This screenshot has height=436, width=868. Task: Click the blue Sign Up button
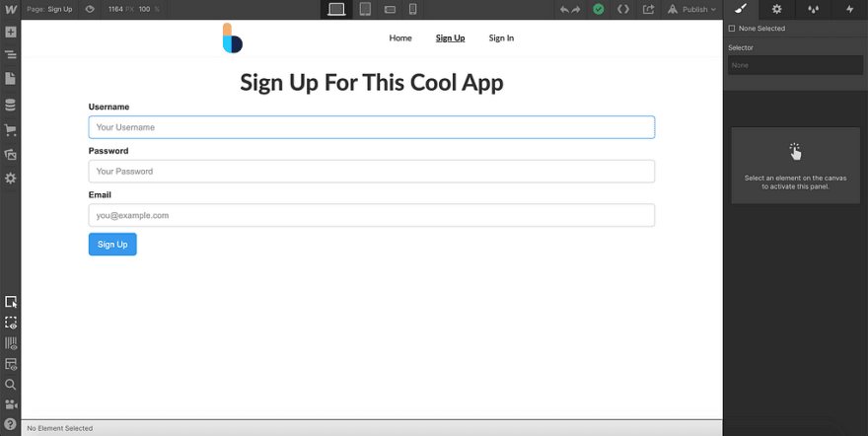[112, 244]
